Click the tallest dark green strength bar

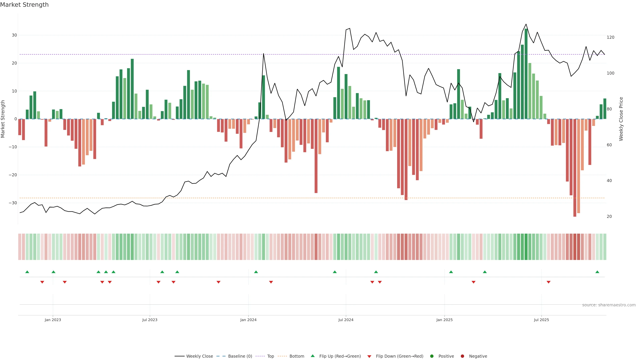coord(526,75)
